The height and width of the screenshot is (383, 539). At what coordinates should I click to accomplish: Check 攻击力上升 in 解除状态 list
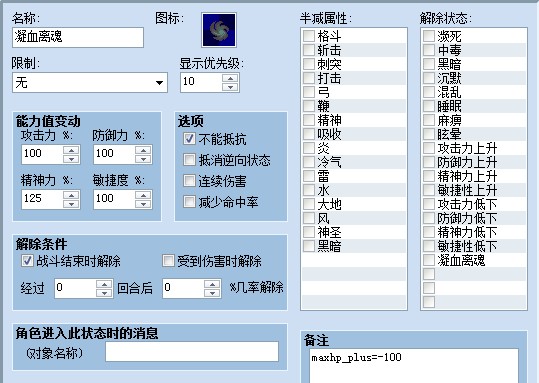point(429,148)
